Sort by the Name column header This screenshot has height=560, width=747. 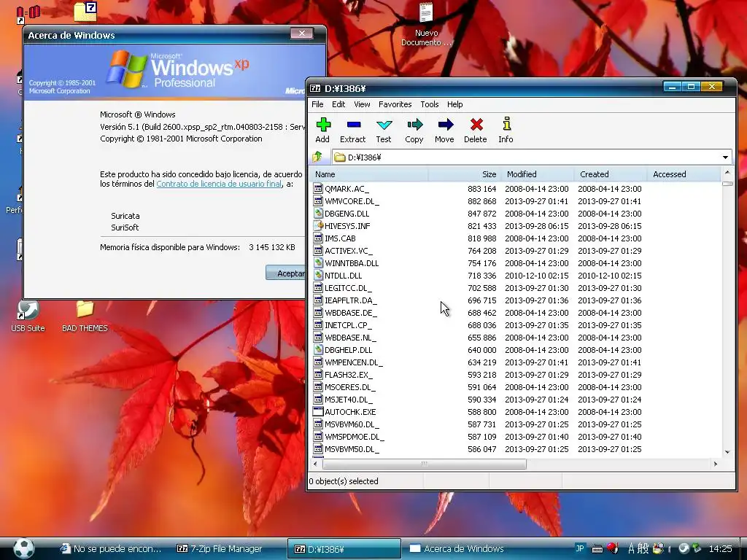tap(369, 174)
